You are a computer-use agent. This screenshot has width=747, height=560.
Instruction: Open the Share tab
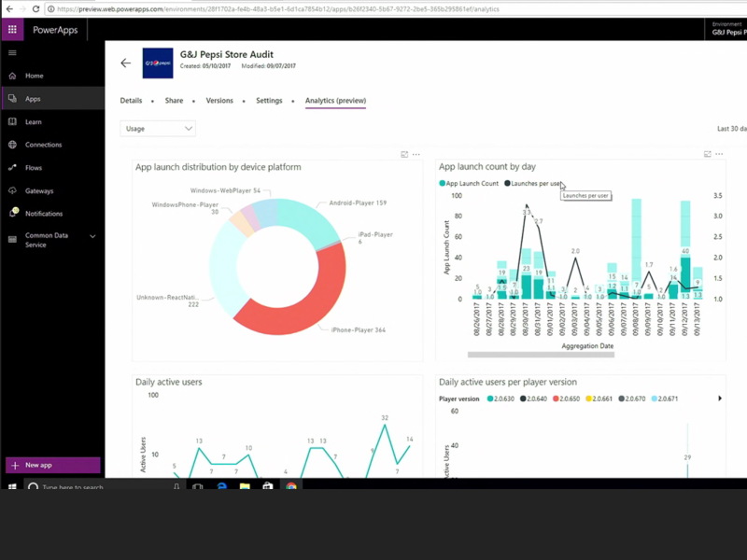(x=174, y=101)
